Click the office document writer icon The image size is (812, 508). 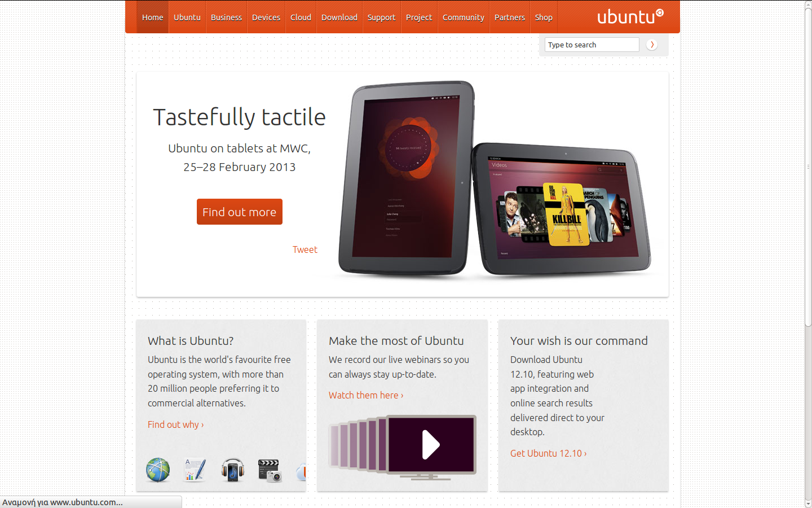pos(195,470)
